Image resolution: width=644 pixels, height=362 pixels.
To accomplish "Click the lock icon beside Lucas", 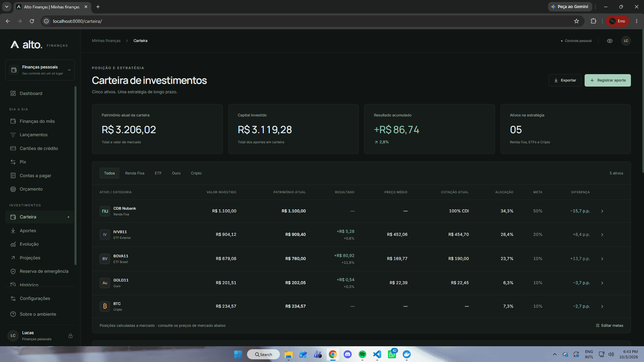I will [70, 336].
